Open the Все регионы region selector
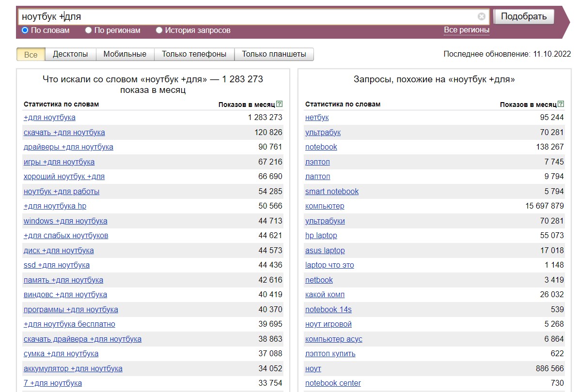Screen dimensions: 578x392 [x=466, y=30]
